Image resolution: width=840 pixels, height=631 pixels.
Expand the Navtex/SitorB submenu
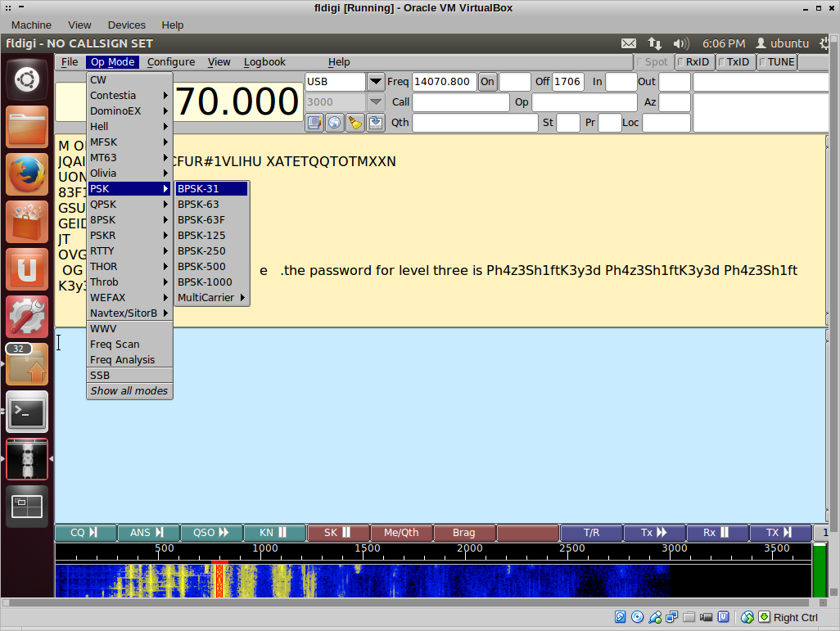pyautogui.click(x=129, y=313)
